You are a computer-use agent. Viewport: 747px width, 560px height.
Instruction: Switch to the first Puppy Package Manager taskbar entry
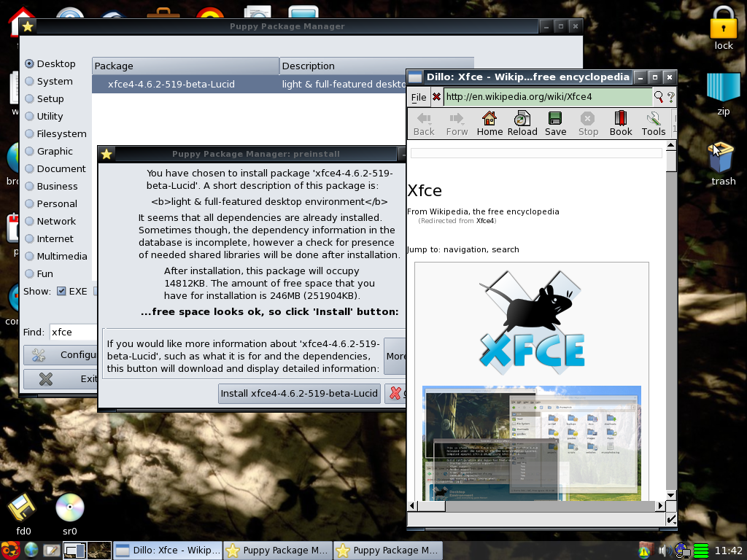(x=277, y=551)
